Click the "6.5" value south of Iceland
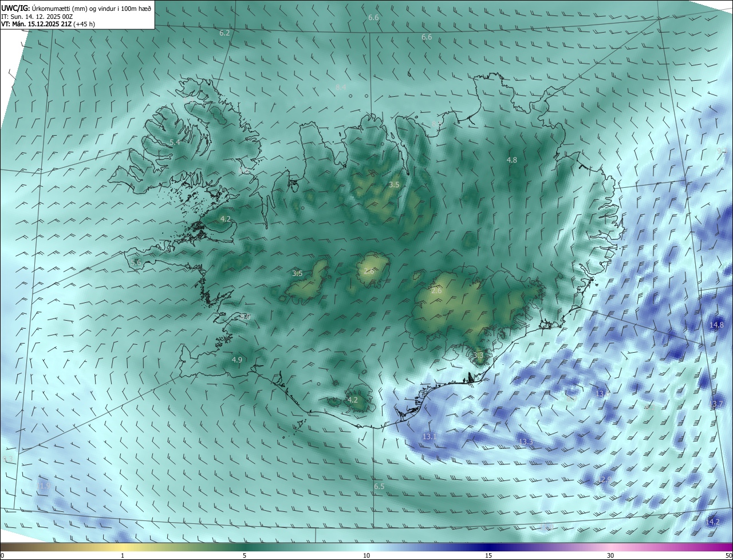Image resolution: width=733 pixels, height=560 pixels. pyautogui.click(x=379, y=487)
